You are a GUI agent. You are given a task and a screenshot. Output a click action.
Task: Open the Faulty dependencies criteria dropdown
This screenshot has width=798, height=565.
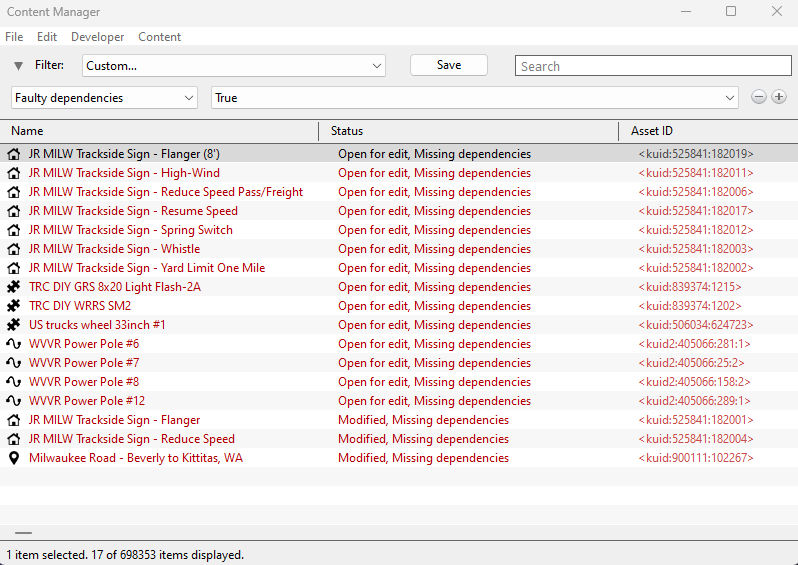pyautogui.click(x=105, y=98)
